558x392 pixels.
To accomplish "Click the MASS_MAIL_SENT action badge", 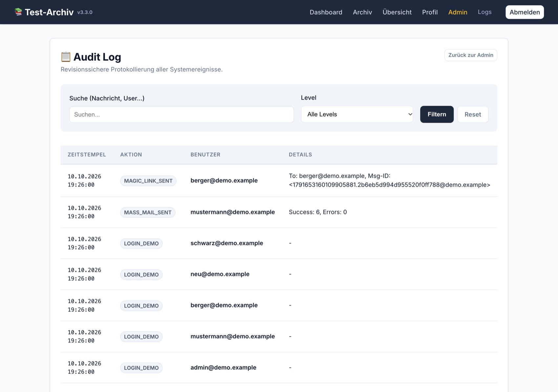I will click(148, 212).
